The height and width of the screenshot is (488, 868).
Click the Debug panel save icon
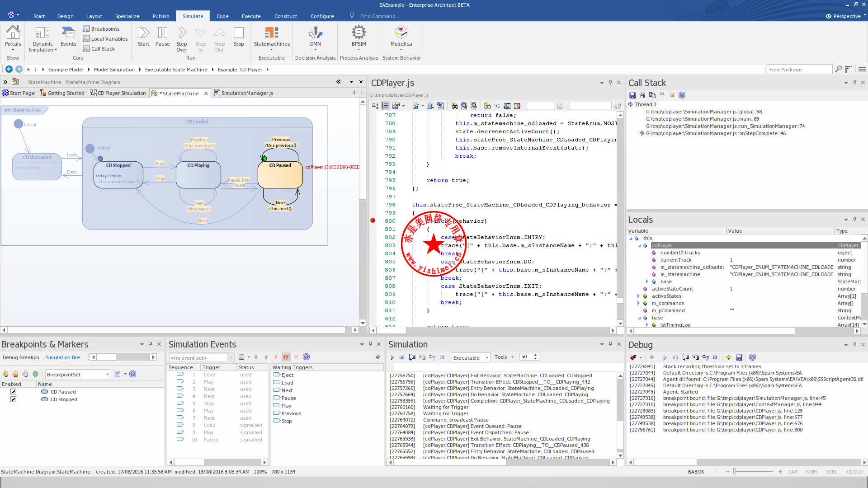pos(739,357)
